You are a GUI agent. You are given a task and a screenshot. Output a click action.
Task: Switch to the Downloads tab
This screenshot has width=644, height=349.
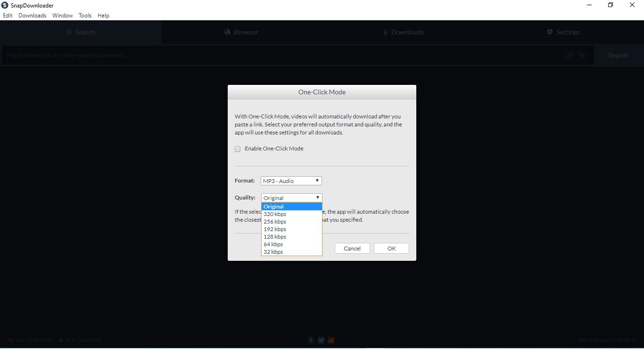[403, 32]
